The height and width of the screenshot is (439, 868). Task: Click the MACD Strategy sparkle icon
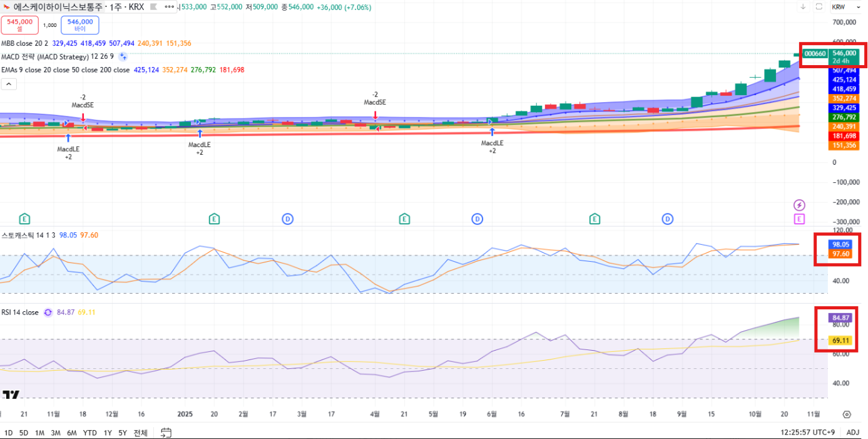(x=123, y=56)
